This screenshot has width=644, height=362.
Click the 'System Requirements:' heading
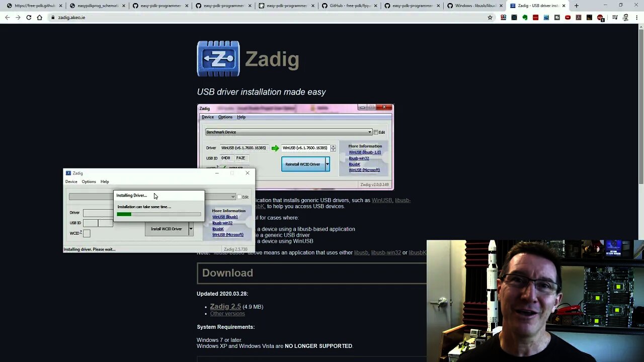[x=225, y=327]
